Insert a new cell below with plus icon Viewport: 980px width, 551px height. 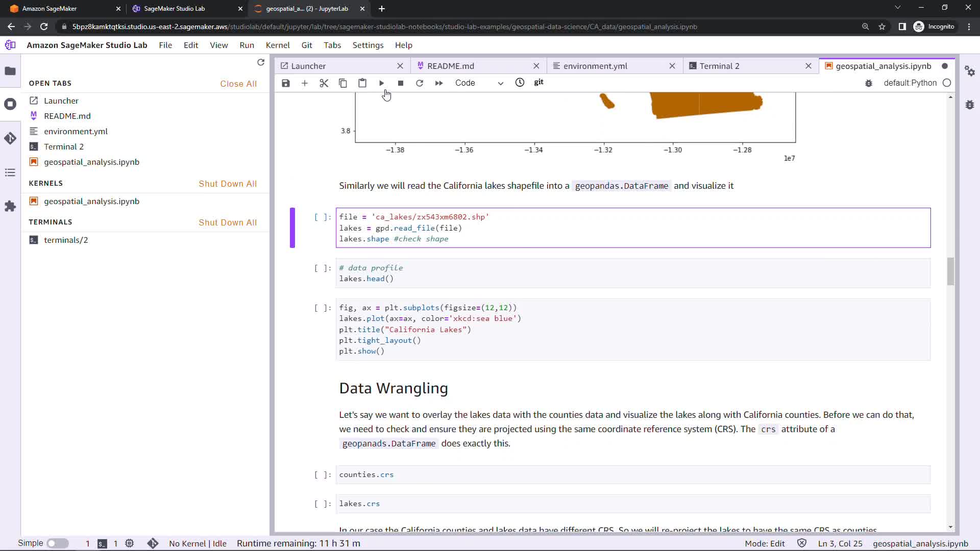(x=305, y=83)
